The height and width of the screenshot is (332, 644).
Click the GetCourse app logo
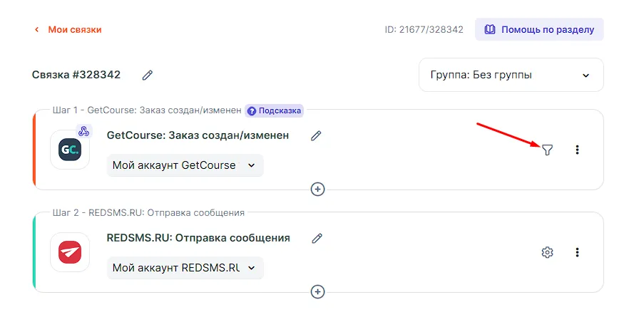(70, 150)
